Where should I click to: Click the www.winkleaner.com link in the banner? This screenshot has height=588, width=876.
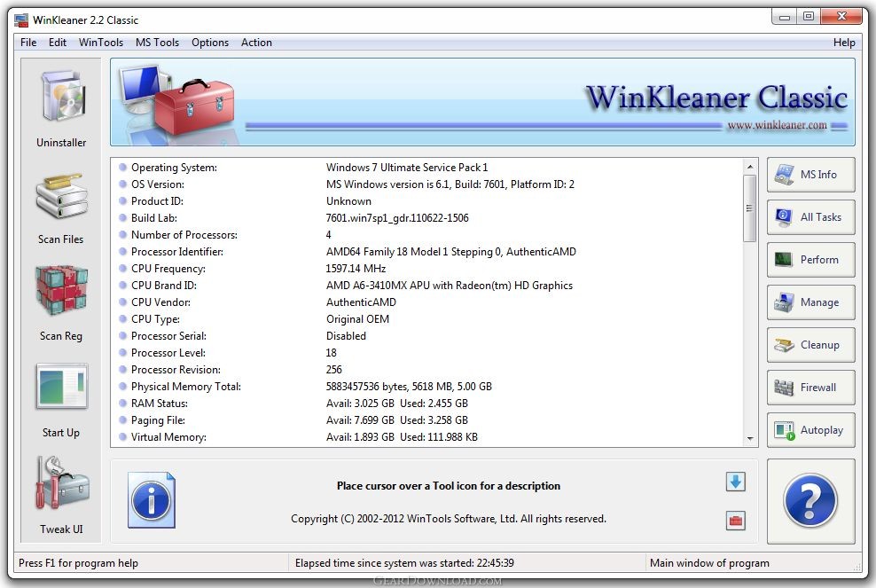pyautogui.click(x=777, y=125)
